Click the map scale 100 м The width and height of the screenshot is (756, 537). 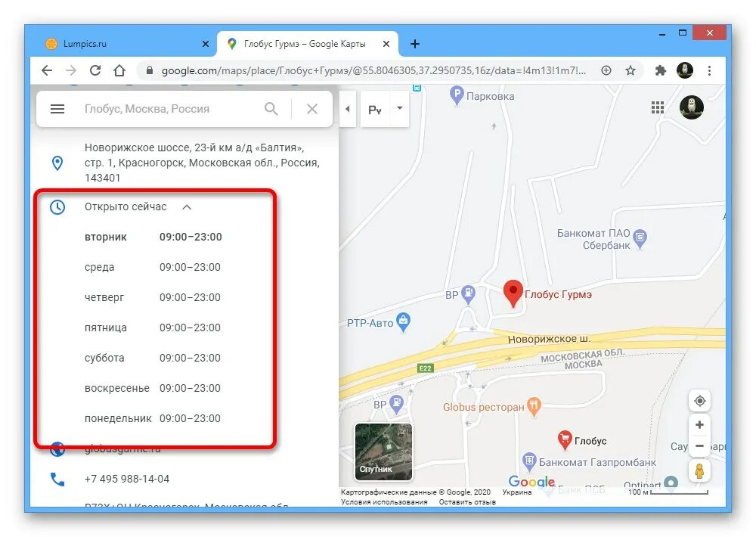point(668,492)
